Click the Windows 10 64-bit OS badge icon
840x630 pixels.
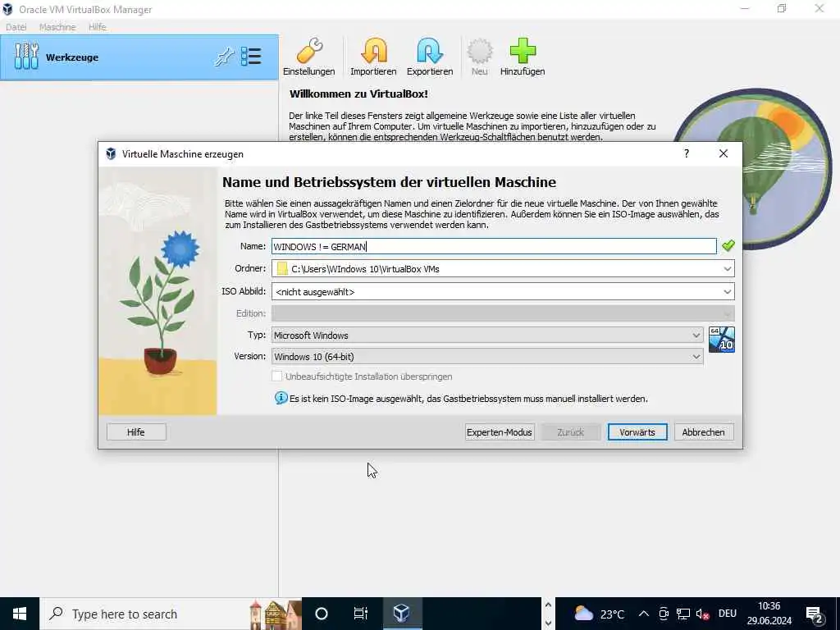tap(721, 340)
